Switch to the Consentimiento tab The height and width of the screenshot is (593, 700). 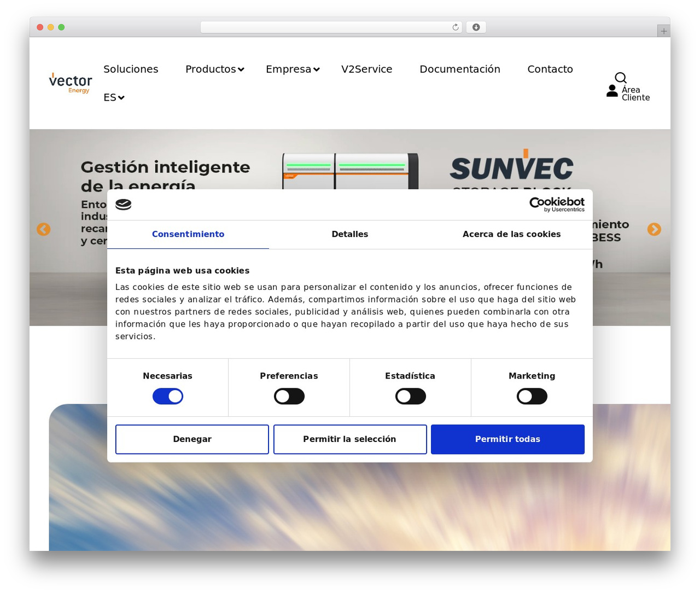pyautogui.click(x=188, y=234)
